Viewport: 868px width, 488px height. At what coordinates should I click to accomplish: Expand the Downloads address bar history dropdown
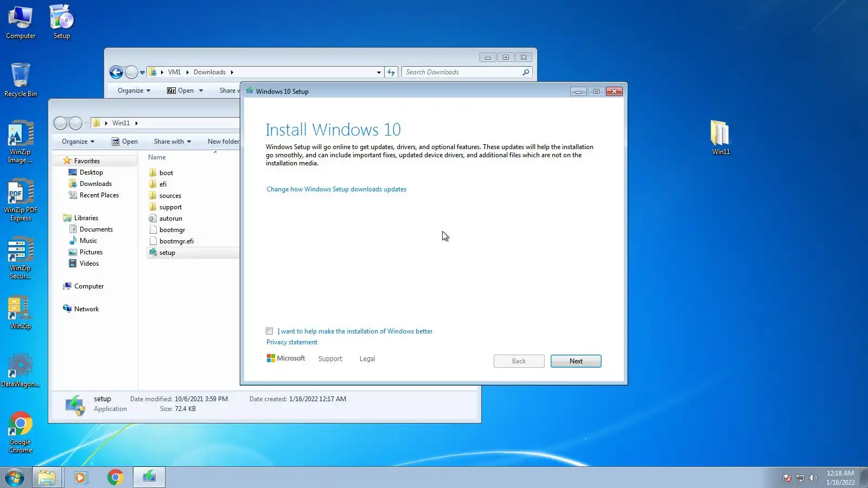pyautogui.click(x=379, y=72)
